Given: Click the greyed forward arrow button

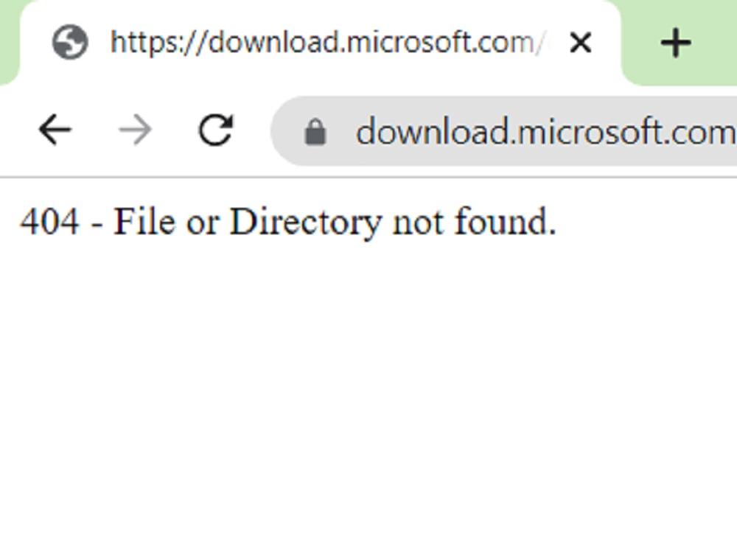Looking at the screenshot, I should [136, 130].
